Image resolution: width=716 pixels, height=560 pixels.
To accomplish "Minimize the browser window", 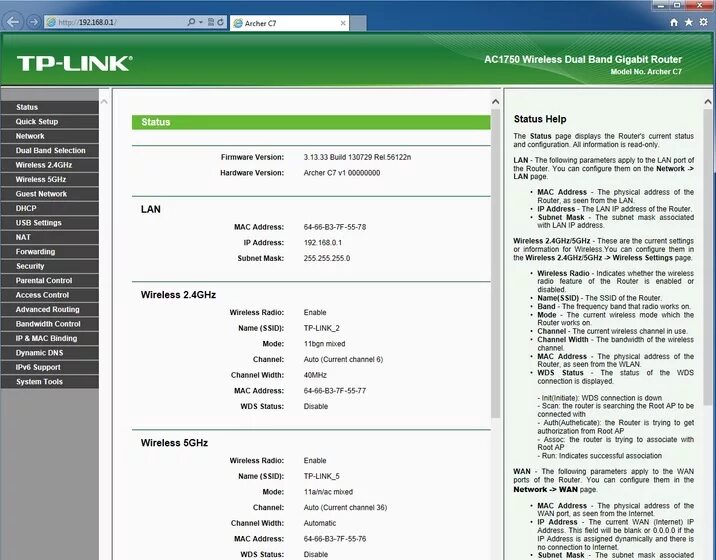I will [x=660, y=5].
